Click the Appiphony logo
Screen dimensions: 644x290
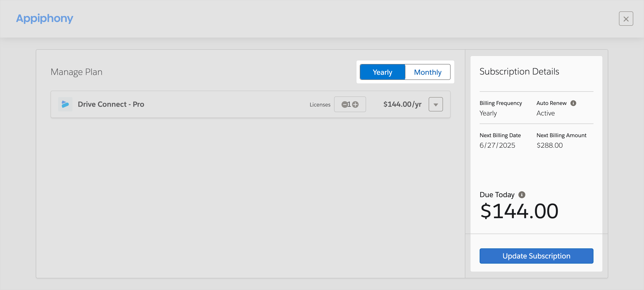tap(44, 18)
